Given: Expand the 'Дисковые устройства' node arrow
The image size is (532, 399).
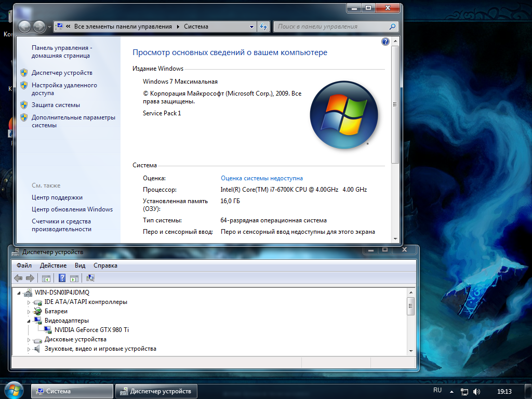Looking at the screenshot, I should coord(29,340).
